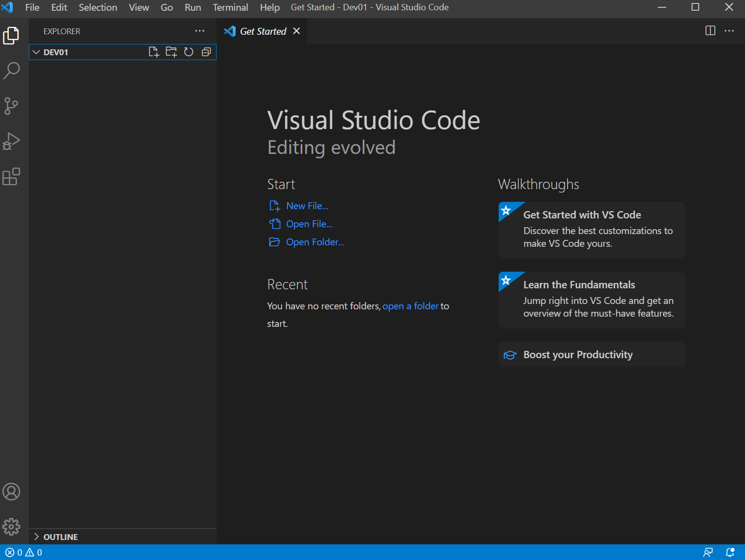745x560 pixels.
Task: Open the Learn the Fundamentals walkthrough
Action: (x=592, y=300)
